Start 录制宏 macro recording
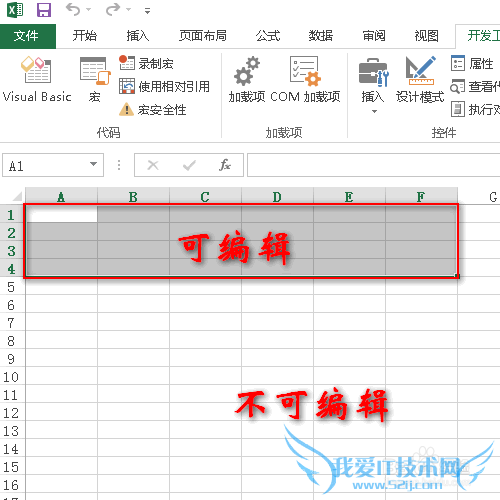 pos(146,63)
